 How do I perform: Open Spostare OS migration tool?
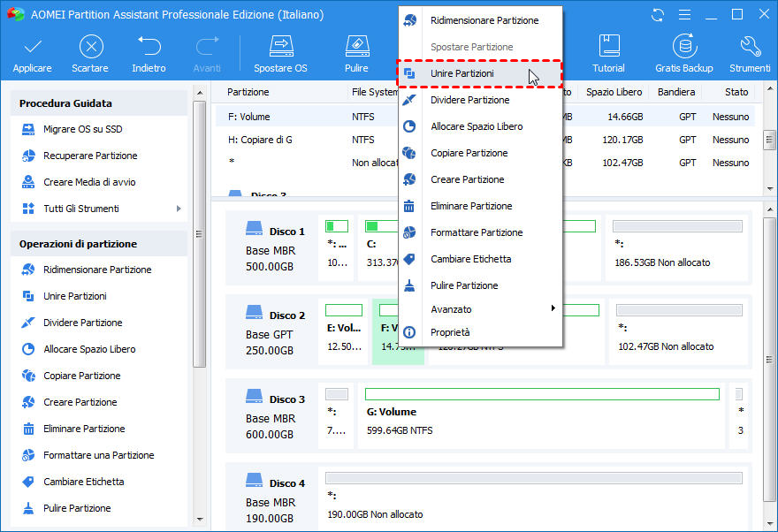(281, 54)
